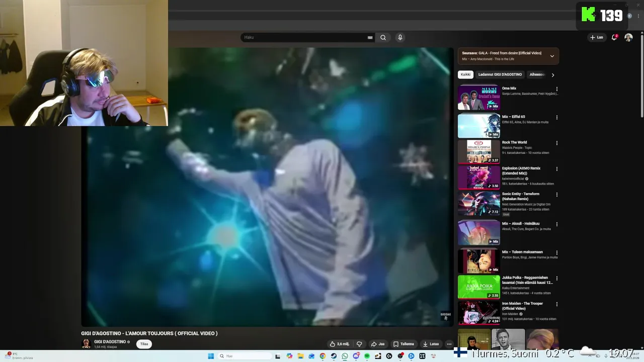Open options menu for Mix – Aksuli - Heinäkuu
The image size is (644, 362).
tap(556, 224)
